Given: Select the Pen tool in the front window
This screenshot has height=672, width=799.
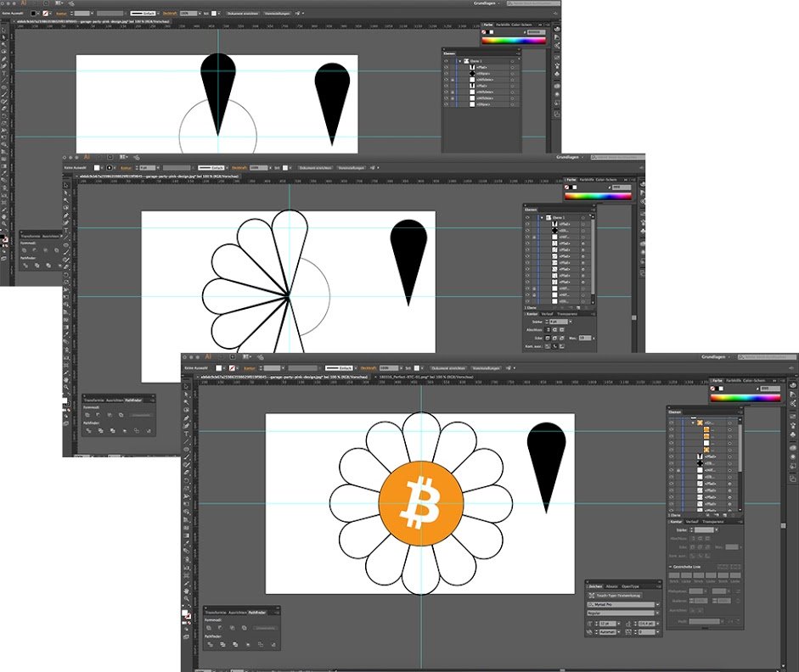Looking at the screenshot, I should click(187, 418).
